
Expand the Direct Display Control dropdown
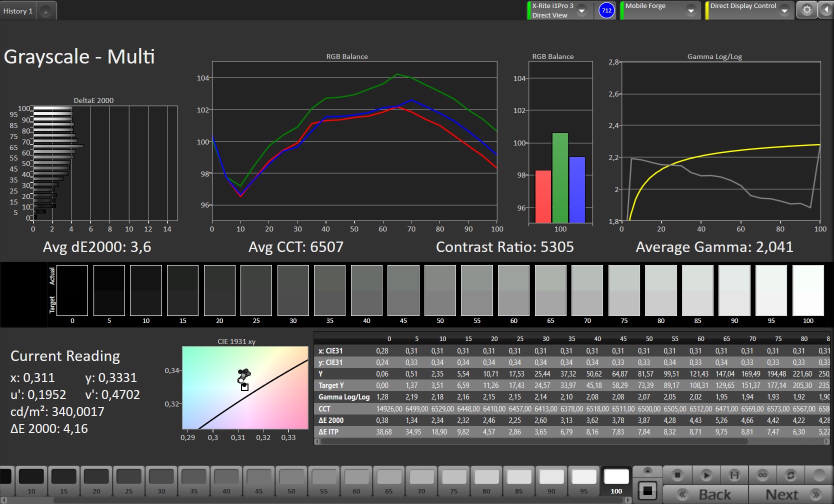click(784, 10)
